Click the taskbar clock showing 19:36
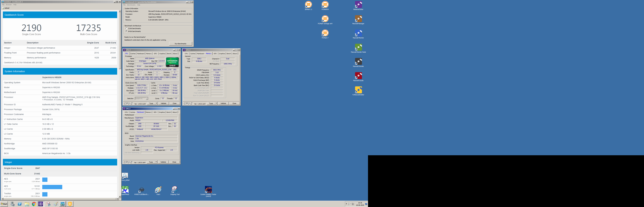 click(360, 204)
